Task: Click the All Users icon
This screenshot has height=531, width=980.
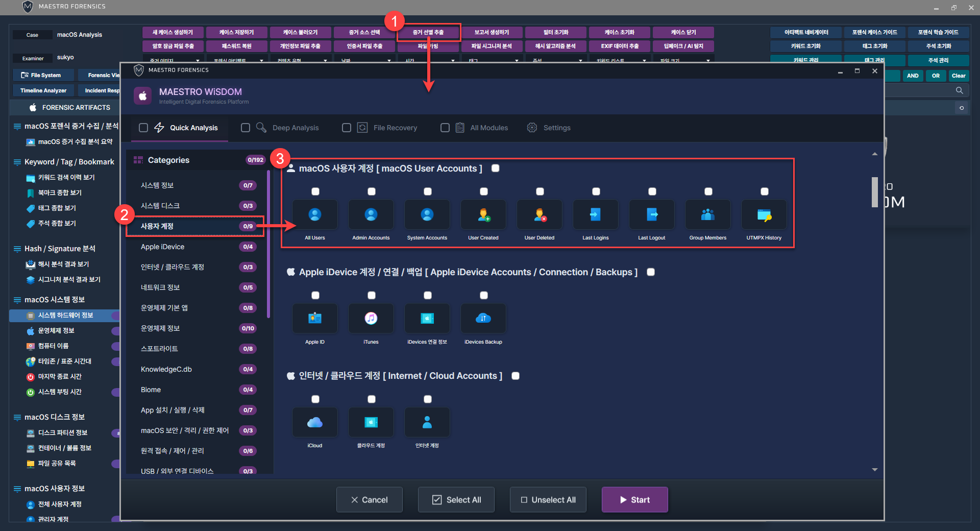Action: [315, 215]
